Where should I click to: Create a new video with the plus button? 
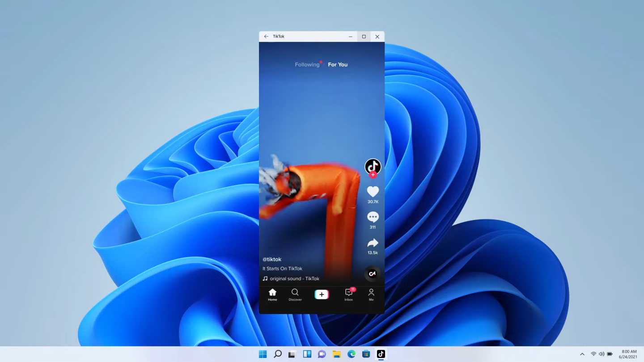pos(322,294)
